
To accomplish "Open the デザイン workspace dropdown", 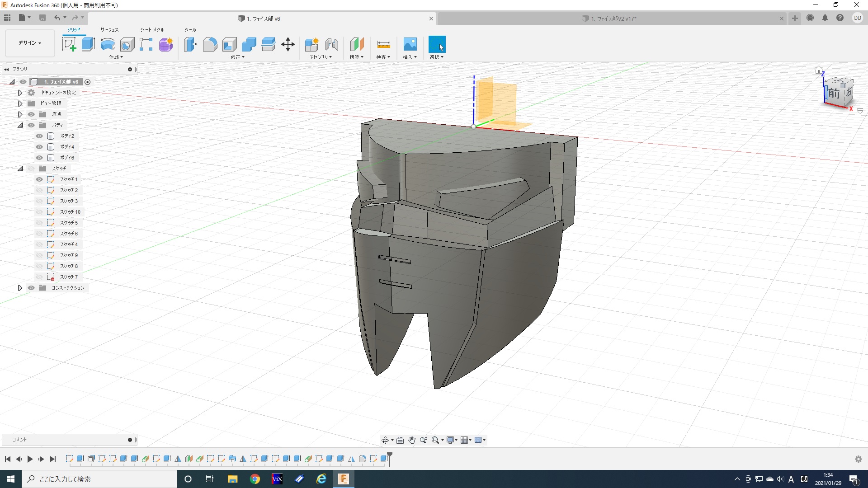I will tap(30, 43).
